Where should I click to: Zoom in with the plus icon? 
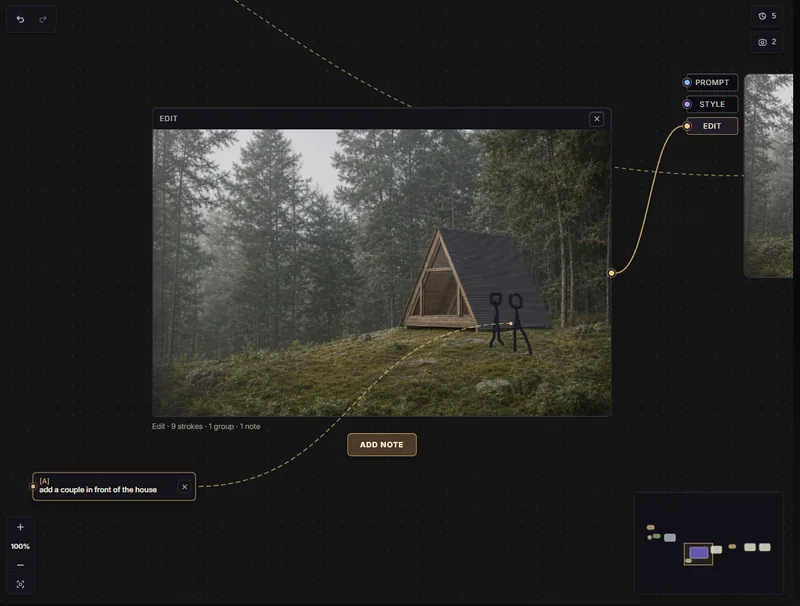20,527
